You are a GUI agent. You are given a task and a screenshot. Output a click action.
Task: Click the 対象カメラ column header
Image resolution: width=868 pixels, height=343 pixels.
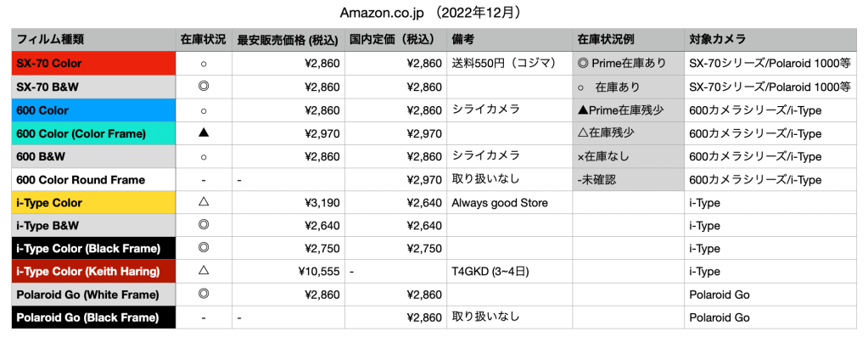(718, 39)
